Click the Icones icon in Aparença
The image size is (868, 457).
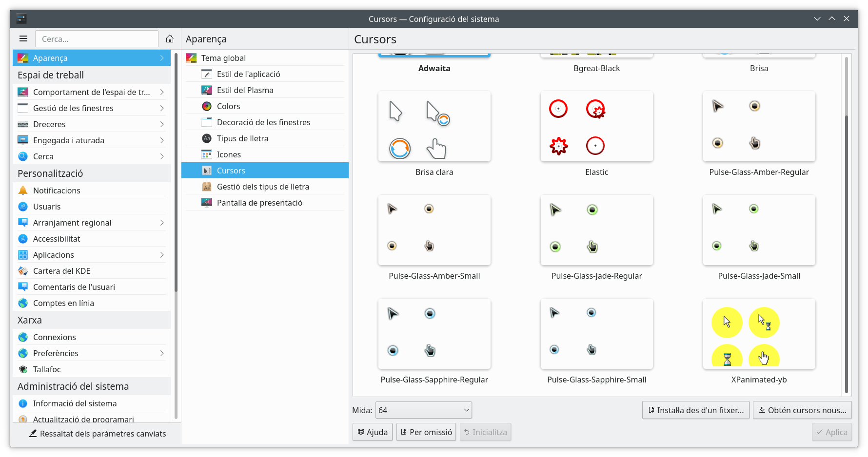pyautogui.click(x=207, y=154)
